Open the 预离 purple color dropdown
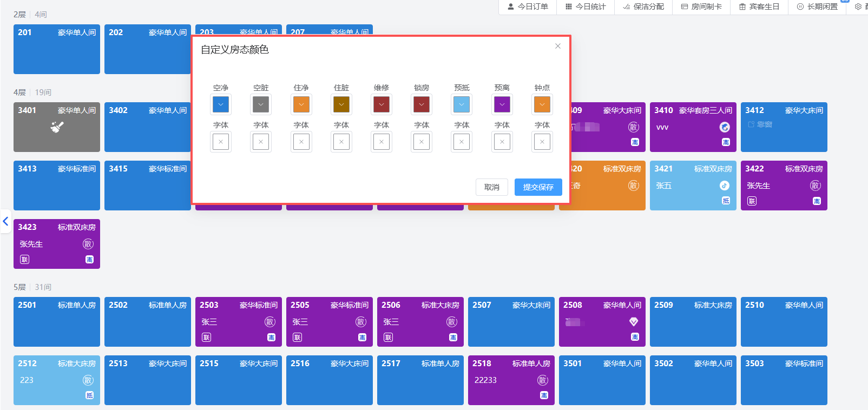The width and height of the screenshot is (868, 410). tap(502, 104)
